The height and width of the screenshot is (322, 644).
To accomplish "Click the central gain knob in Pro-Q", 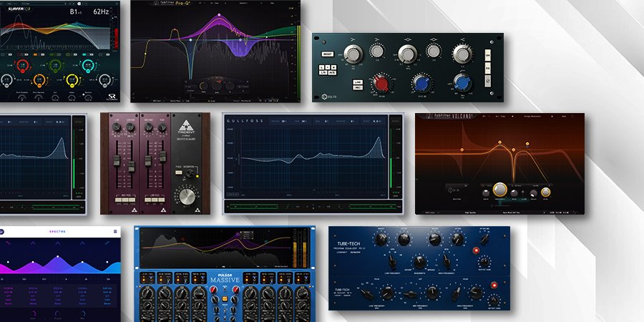I will (216, 86).
